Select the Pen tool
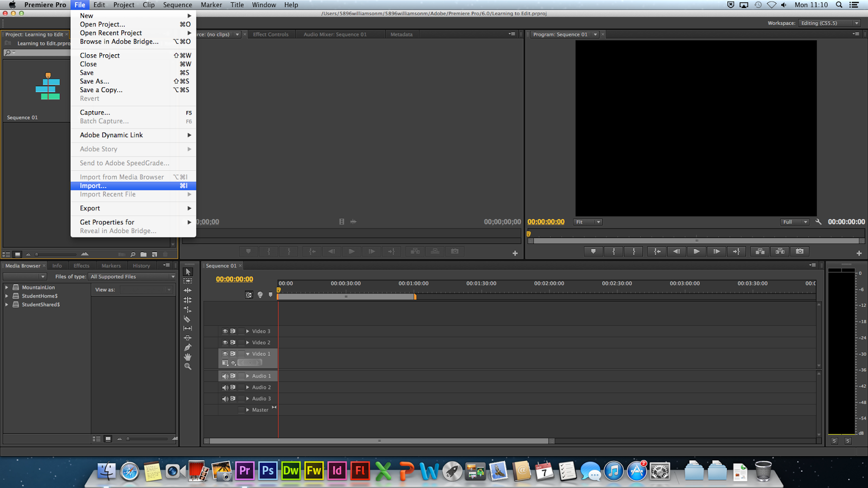The image size is (868, 488). [x=188, y=348]
